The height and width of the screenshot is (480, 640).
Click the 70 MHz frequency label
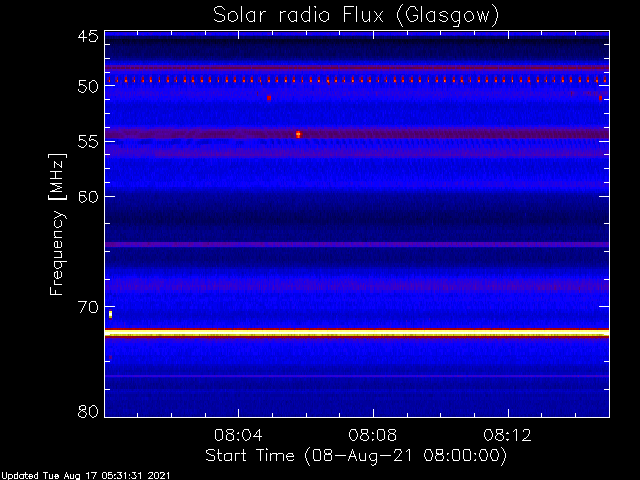[88, 307]
